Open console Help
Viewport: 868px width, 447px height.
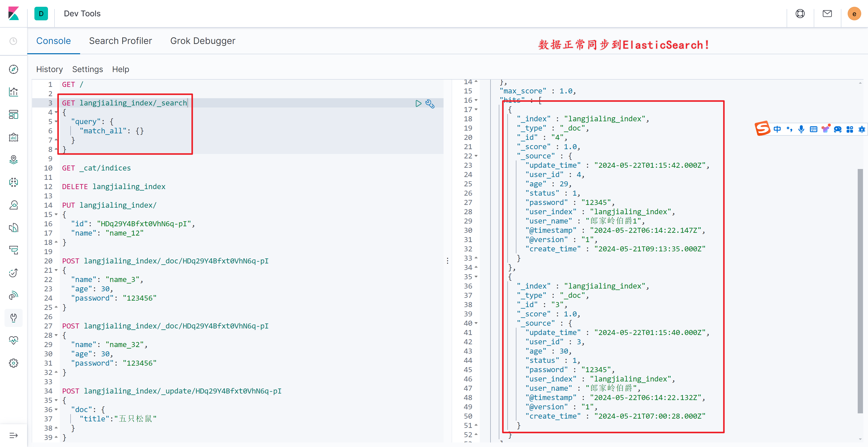point(121,69)
